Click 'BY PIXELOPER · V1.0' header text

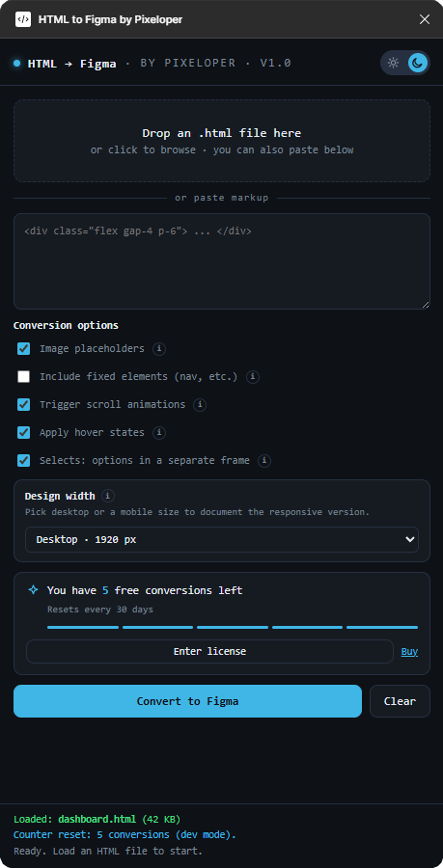point(215,63)
